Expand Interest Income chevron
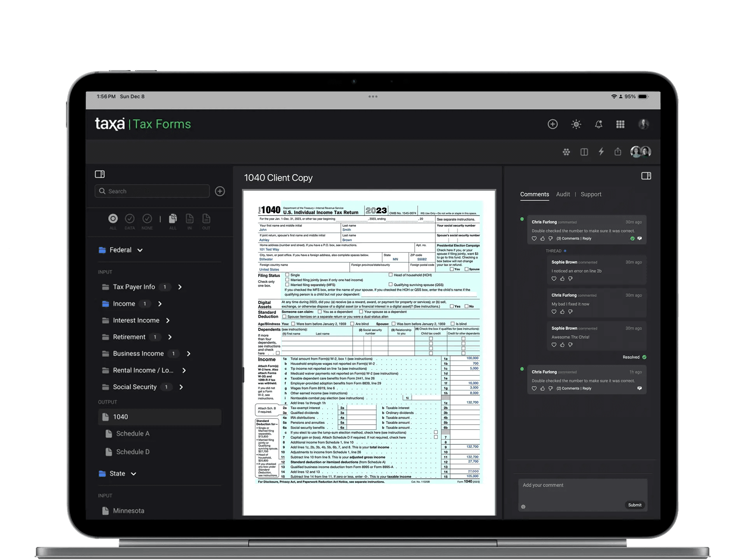The width and height of the screenshot is (747, 560). tap(168, 320)
